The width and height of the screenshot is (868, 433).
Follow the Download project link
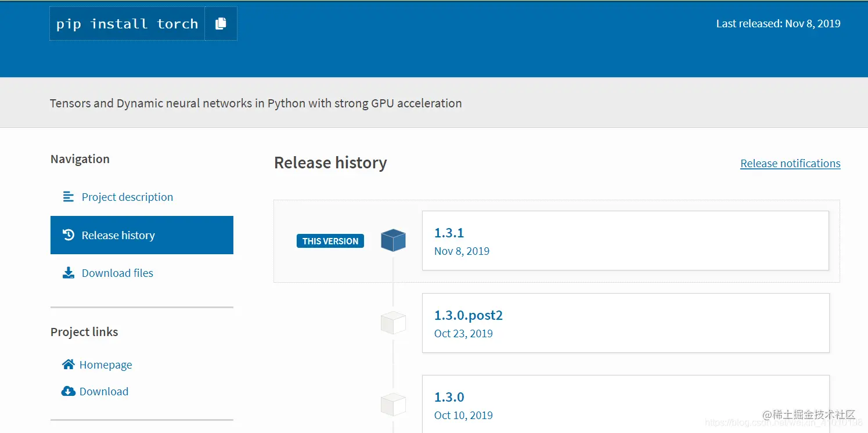pos(104,391)
